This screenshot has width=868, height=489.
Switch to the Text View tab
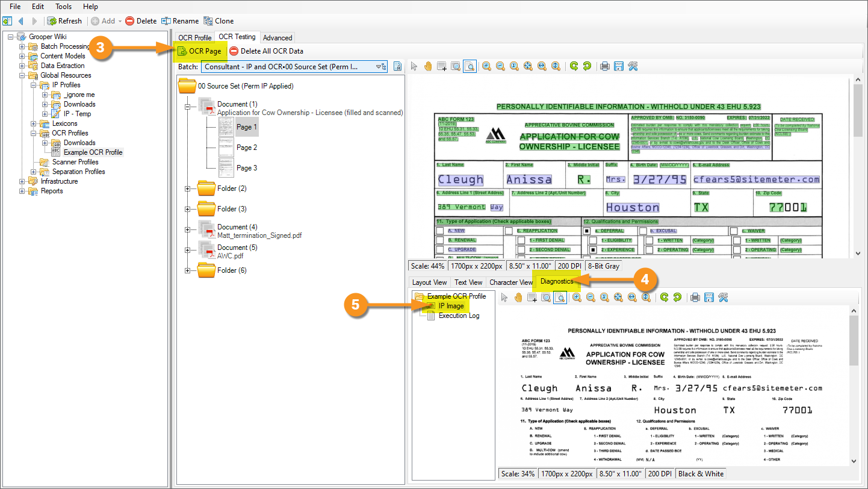[468, 282]
